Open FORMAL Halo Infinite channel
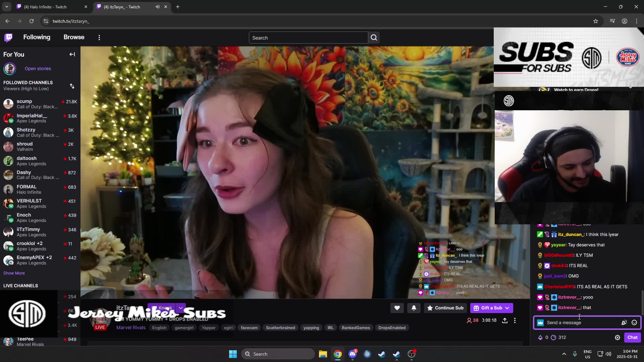Screen dimensions: 644x362 tap(40, 189)
